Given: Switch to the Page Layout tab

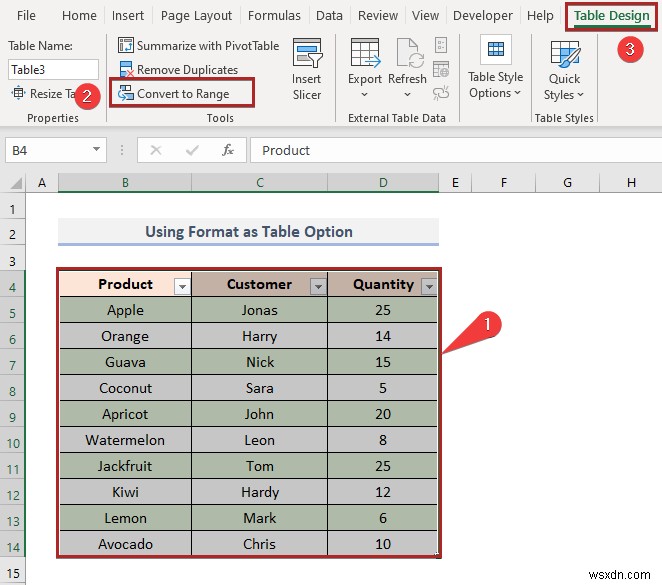Looking at the screenshot, I should coord(196,16).
